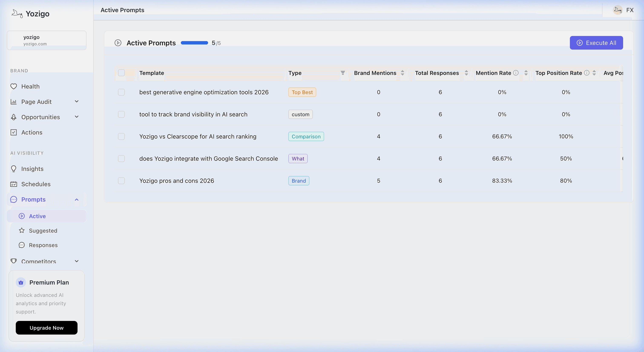Toggle the select-all header checkbox
Viewport: 644px width, 352px height.
click(x=121, y=73)
